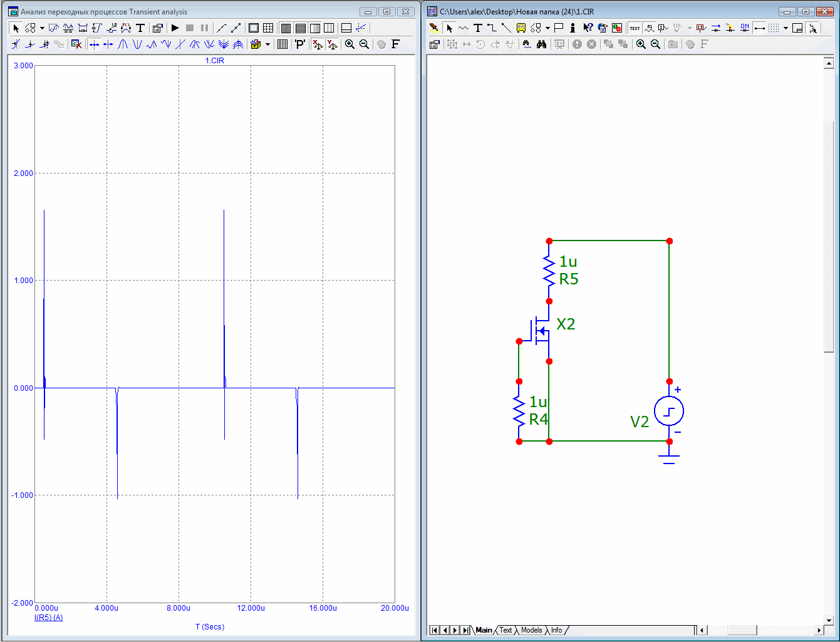Toggle the data points display icon
840x642 pixels.
(236, 28)
